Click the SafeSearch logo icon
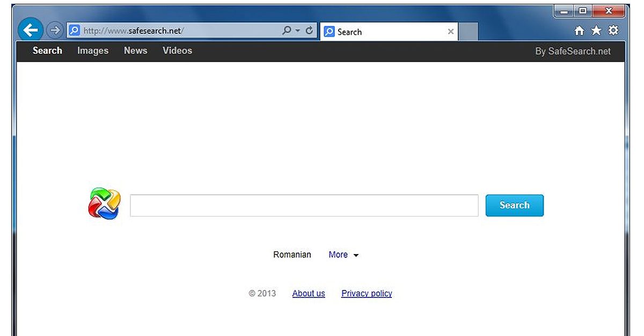The width and height of the screenshot is (644, 336). click(x=103, y=204)
